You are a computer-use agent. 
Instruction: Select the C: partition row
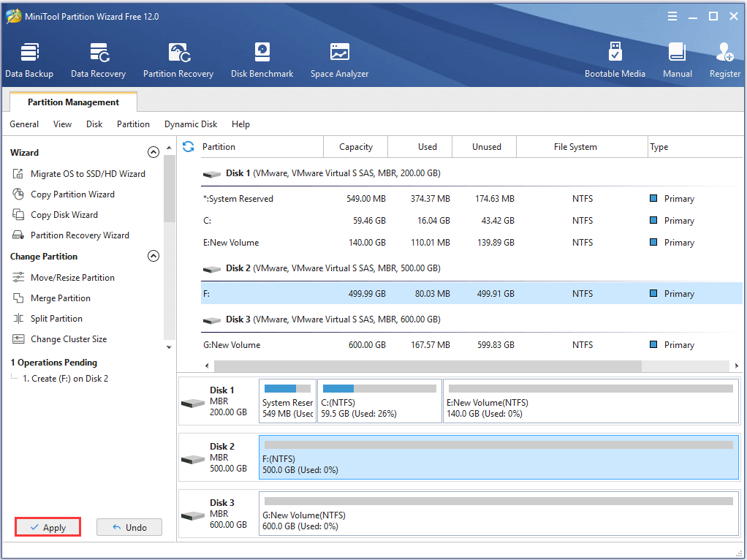pyautogui.click(x=471, y=221)
